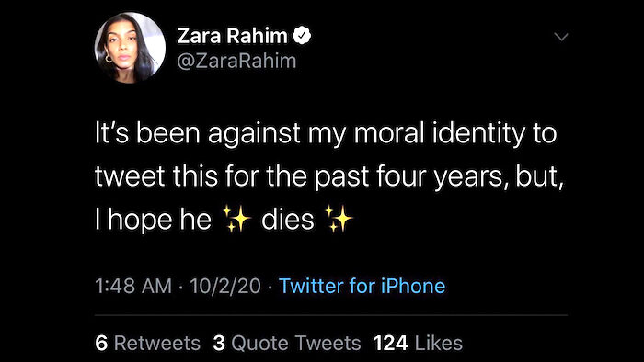Image resolution: width=644 pixels, height=362 pixels.
Task: Open the Twitter for iPhone link
Action: tap(362, 286)
